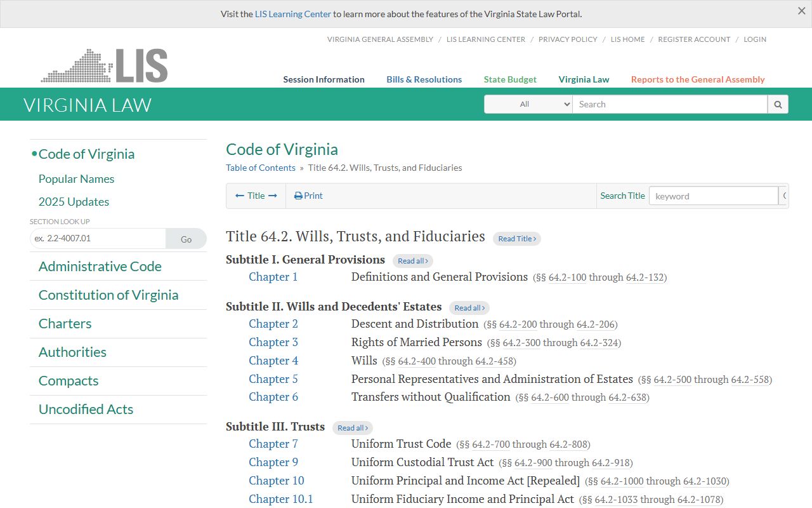
Task: Open the State Budget menu
Action: (x=510, y=79)
